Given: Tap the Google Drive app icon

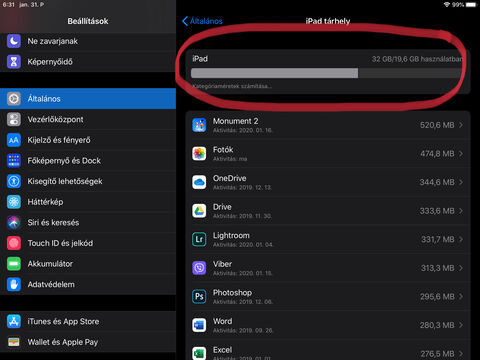Looking at the screenshot, I should coord(199,211).
